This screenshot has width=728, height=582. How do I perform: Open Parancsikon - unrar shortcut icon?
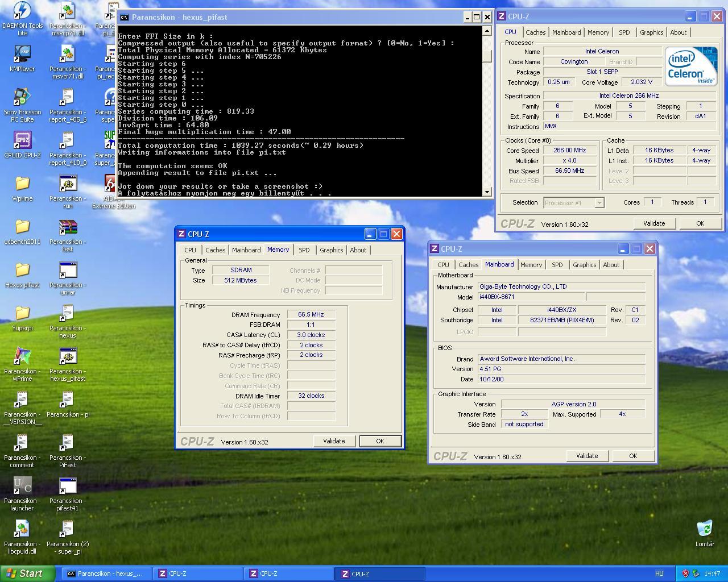(x=68, y=269)
